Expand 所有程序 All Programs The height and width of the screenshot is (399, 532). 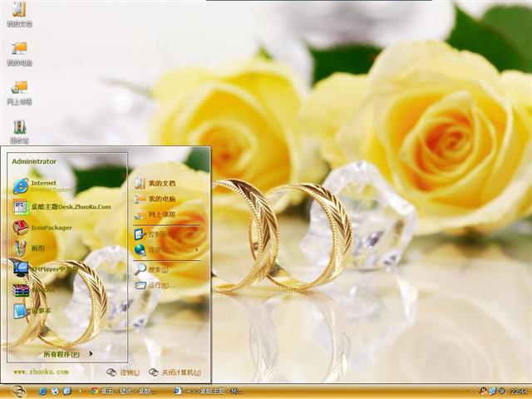68,354
